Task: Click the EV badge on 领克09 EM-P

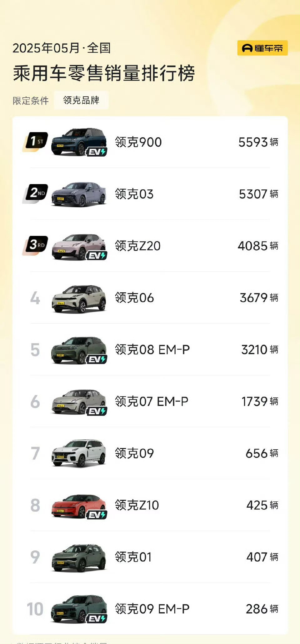Action: pyautogui.click(x=97, y=618)
